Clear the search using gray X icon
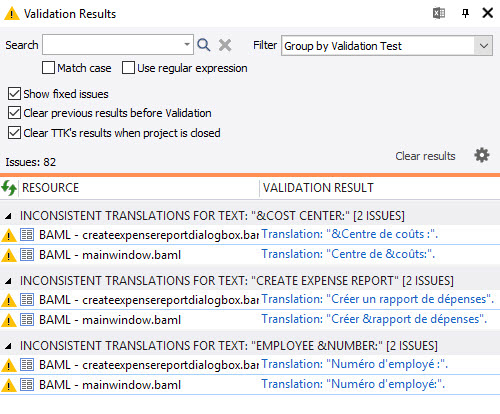The width and height of the screenshot is (500, 414). [x=225, y=45]
